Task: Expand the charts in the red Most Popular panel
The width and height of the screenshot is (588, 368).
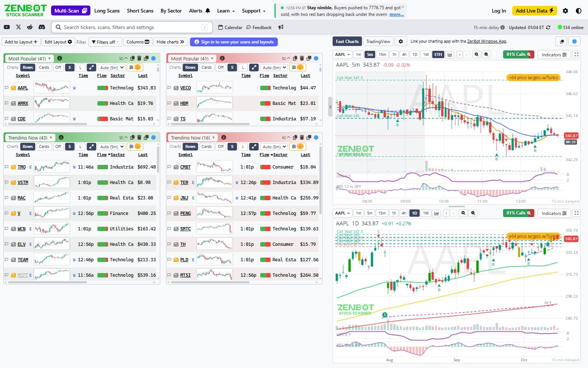Action: (254, 67)
